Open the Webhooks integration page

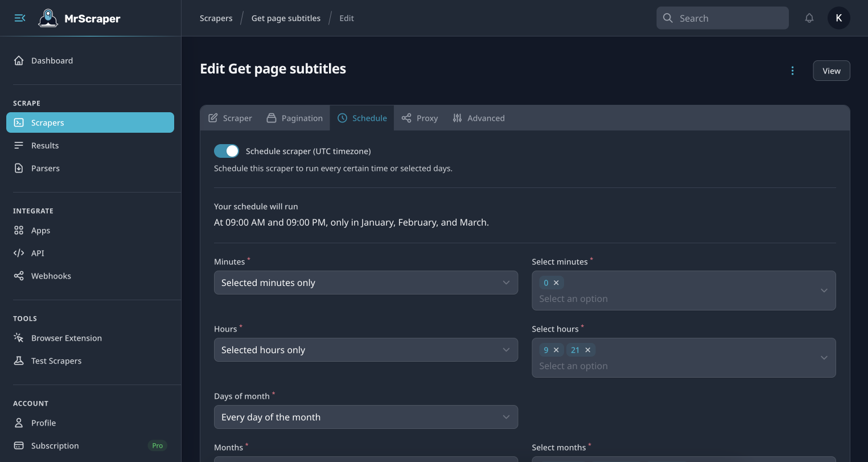tap(50, 276)
